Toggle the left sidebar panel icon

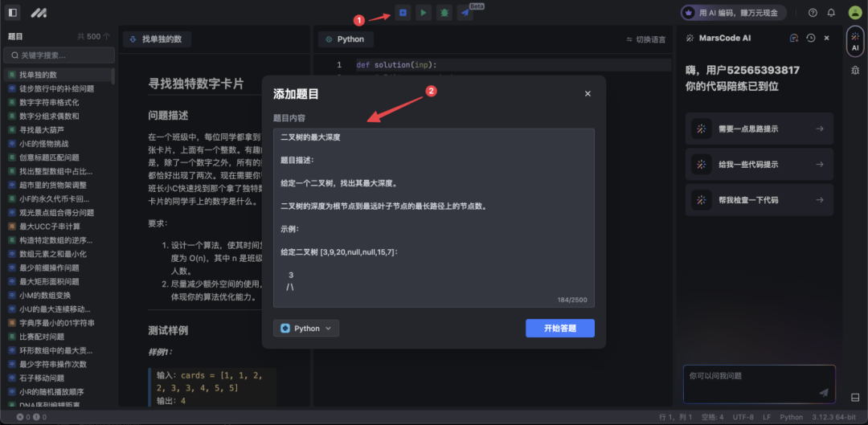13,12
